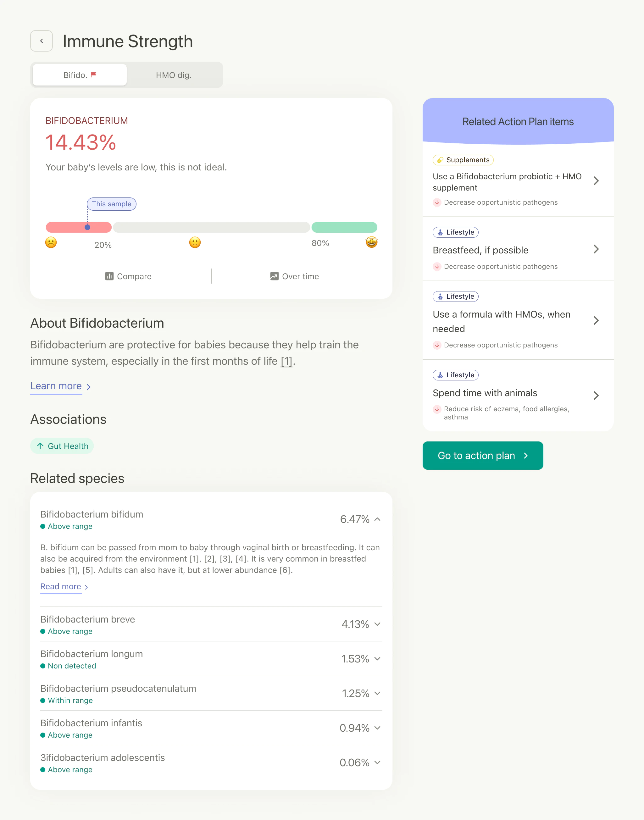The image size is (644, 820).
Task: Open the Compare bar chart view
Action: tap(128, 276)
